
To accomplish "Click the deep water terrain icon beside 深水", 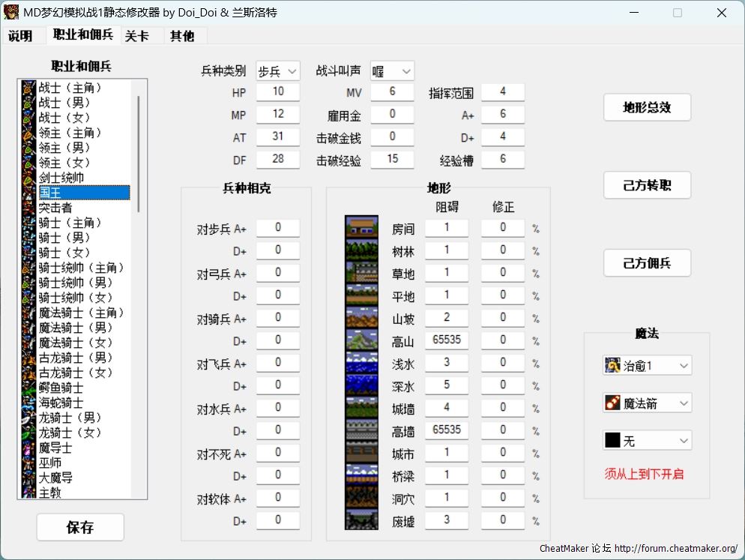I will (361, 385).
